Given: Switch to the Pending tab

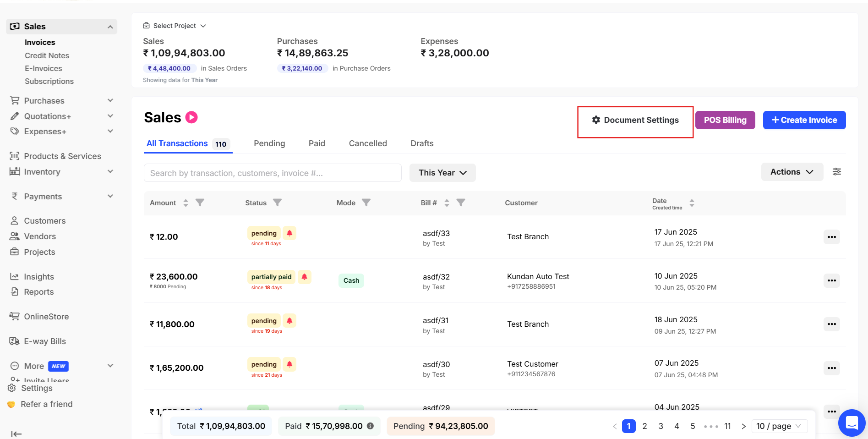Looking at the screenshot, I should tap(269, 143).
